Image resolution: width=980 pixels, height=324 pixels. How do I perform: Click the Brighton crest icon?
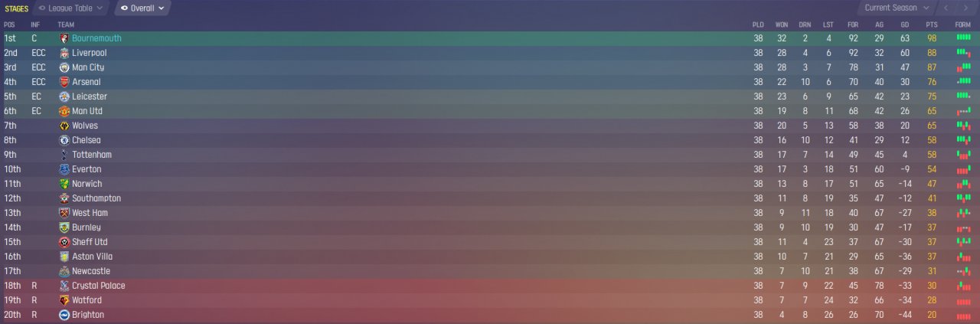(x=64, y=315)
